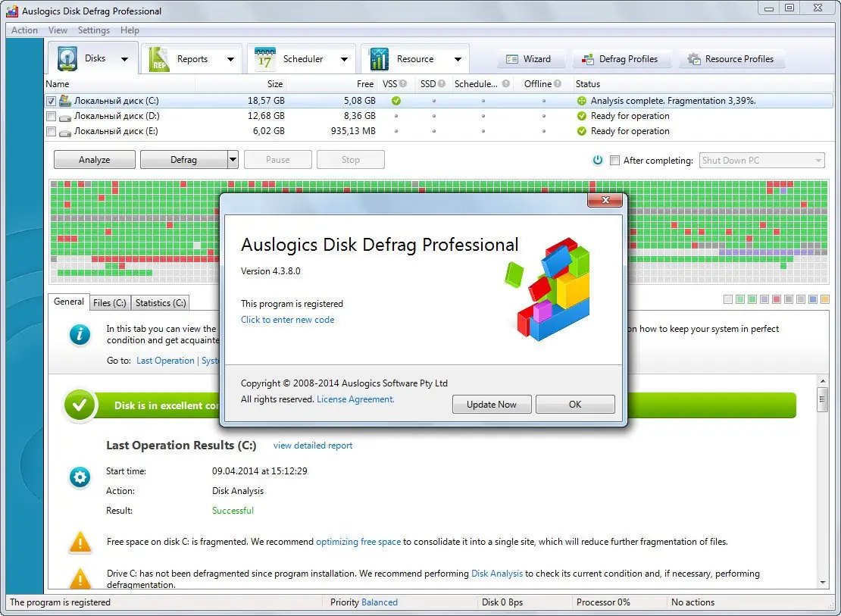Sort disks by the Size column header

tap(241, 83)
